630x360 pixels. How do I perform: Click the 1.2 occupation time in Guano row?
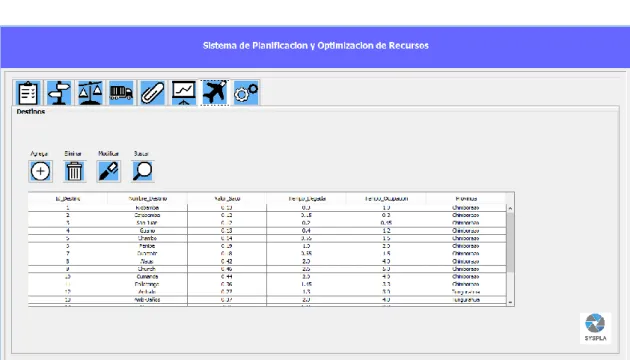pyautogui.click(x=386, y=231)
